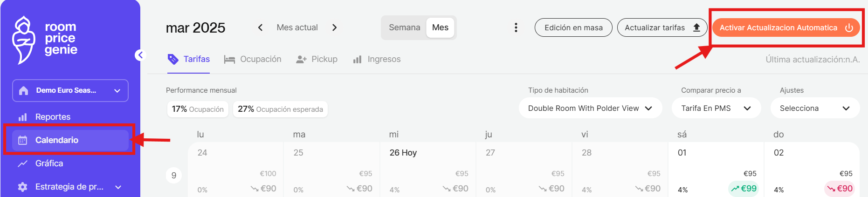
Task: Switch calendar view to Mes
Action: click(x=440, y=27)
